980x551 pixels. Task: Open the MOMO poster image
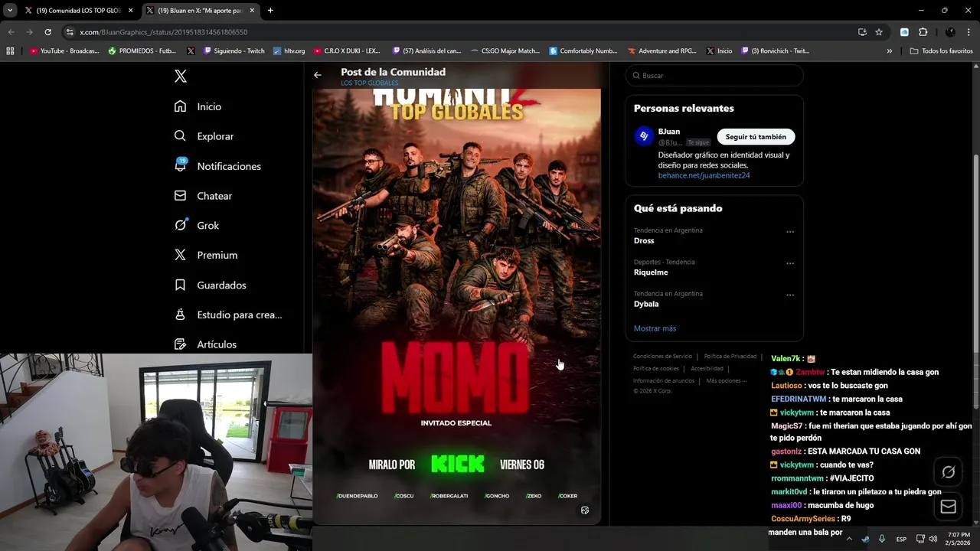pyautogui.click(x=456, y=306)
